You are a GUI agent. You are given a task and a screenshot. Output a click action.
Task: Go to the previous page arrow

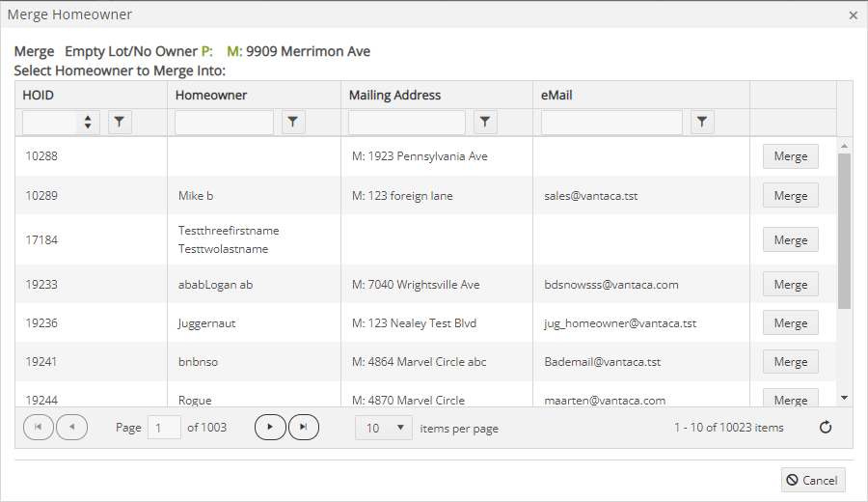[72, 428]
